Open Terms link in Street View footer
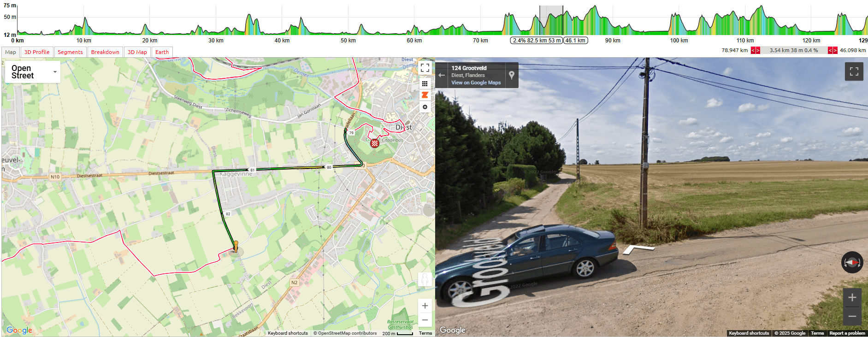This screenshot has width=868, height=337. (817, 333)
